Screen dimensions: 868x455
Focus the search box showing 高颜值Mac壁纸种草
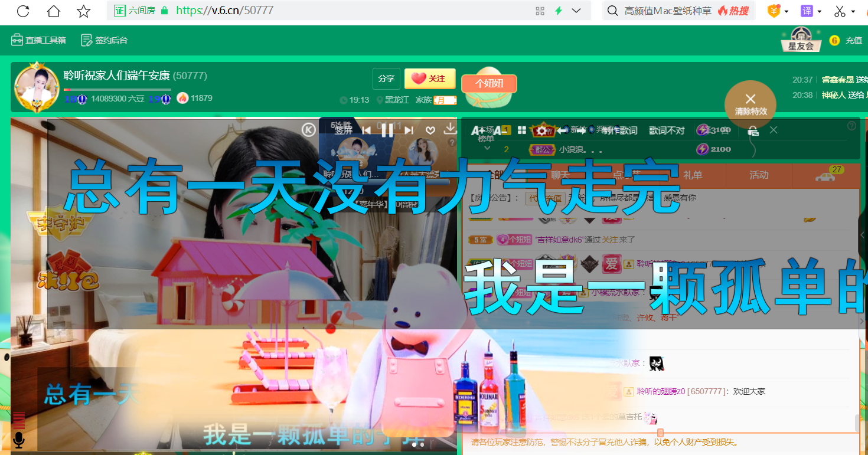(x=668, y=11)
